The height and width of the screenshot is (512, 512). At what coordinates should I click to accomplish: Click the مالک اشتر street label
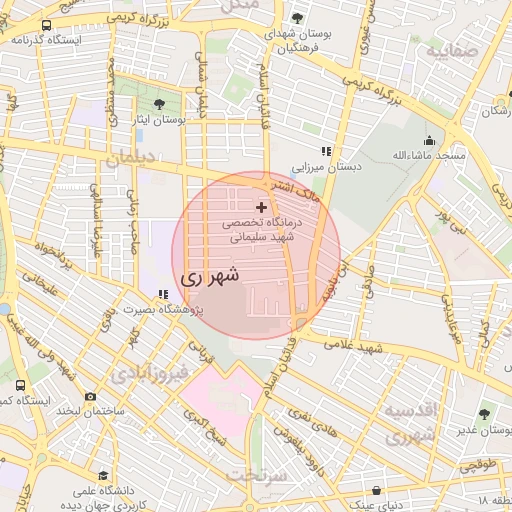[x=296, y=192]
